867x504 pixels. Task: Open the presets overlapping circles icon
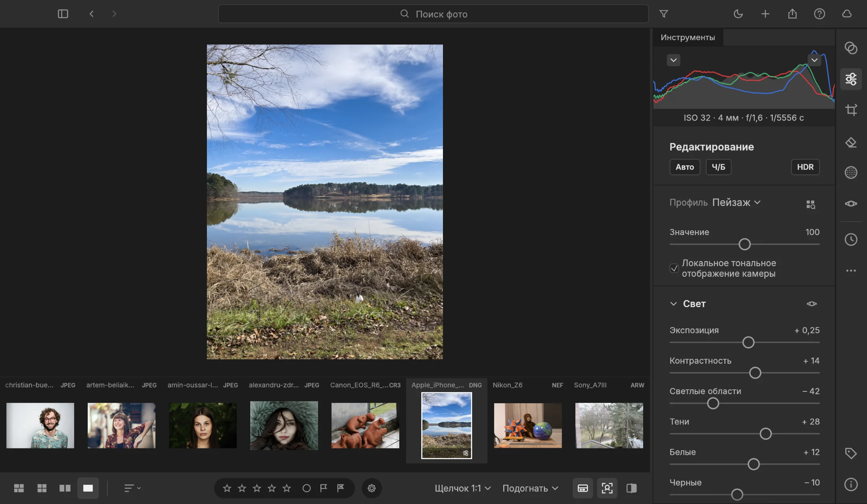851,48
